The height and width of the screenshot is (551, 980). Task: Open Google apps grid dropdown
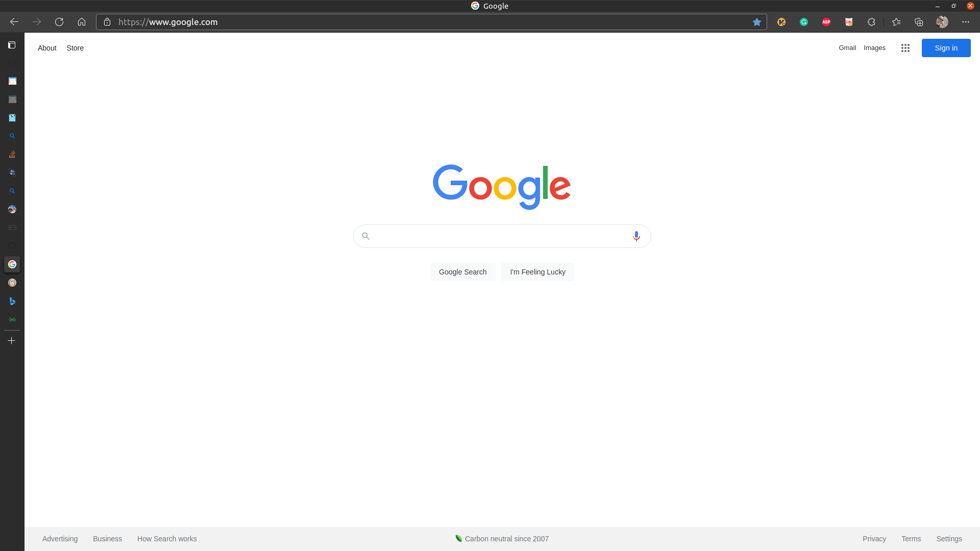pyautogui.click(x=905, y=48)
